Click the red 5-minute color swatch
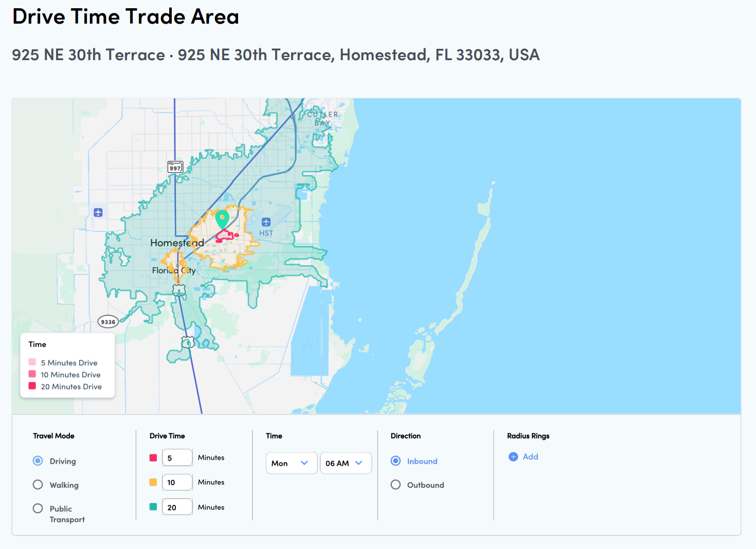Viewport: 756px width, 549px height. tap(153, 457)
